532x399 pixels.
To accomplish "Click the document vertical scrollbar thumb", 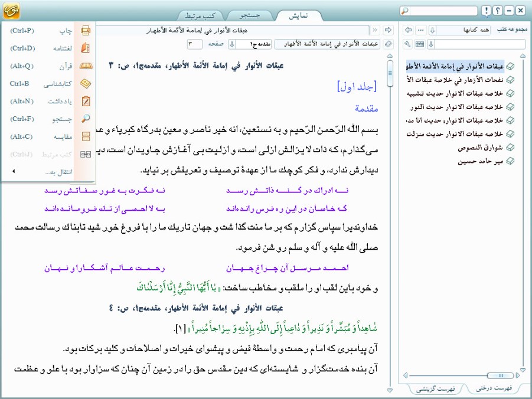I will tap(390, 73).
